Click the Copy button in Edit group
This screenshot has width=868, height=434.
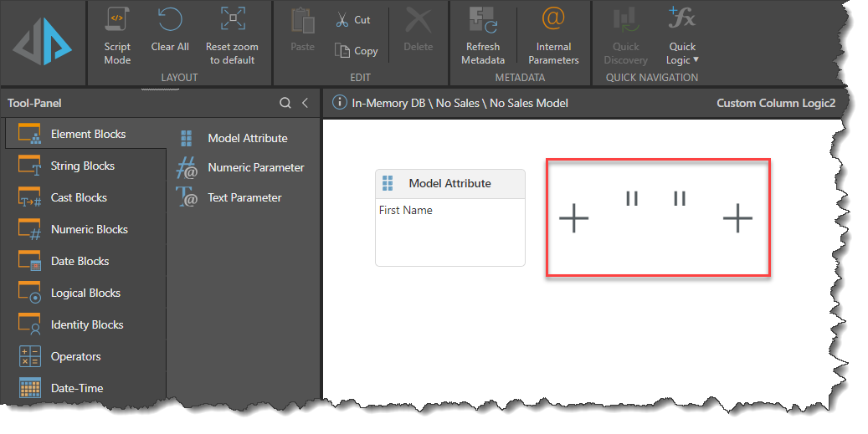[x=356, y=50]
